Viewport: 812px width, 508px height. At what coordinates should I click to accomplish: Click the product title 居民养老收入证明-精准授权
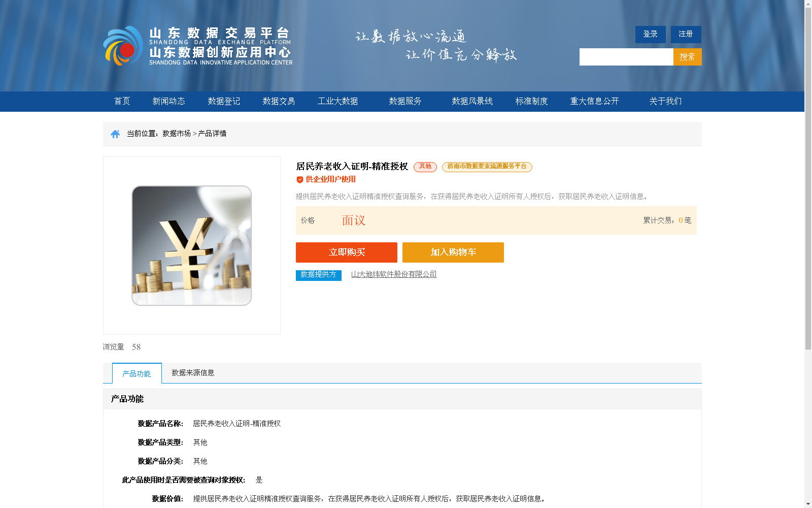pyautogui.click(x=352, y=167)
